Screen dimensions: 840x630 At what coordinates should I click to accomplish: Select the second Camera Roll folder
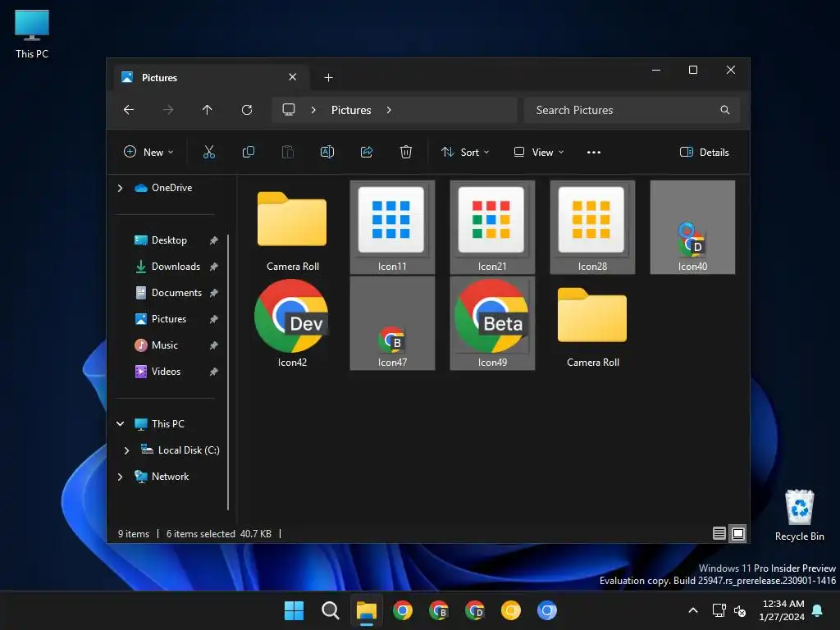592,323
